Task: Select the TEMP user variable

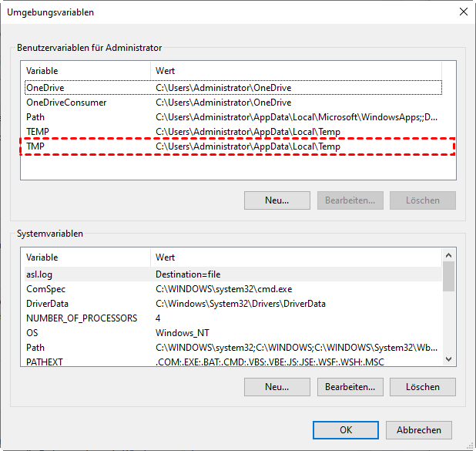Action: tap(38, 132)
